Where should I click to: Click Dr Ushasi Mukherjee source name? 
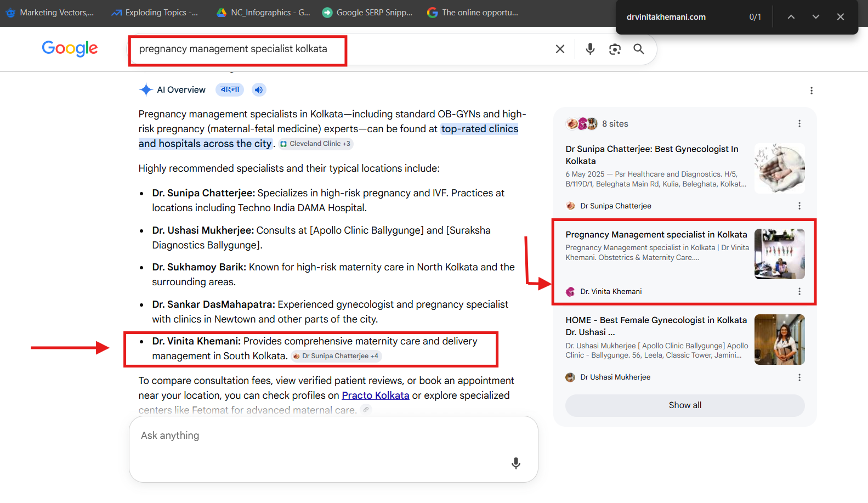pos(615,377)
